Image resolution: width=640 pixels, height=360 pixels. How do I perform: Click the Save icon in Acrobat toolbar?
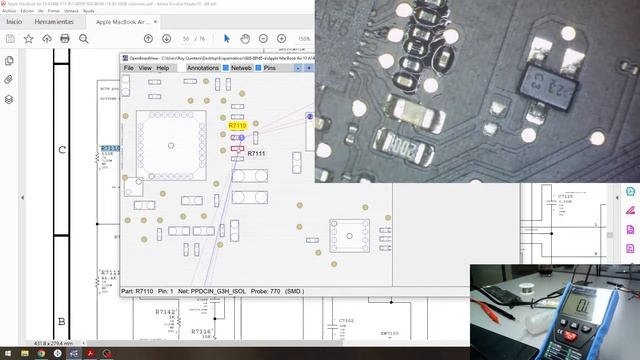click(10, 39)
